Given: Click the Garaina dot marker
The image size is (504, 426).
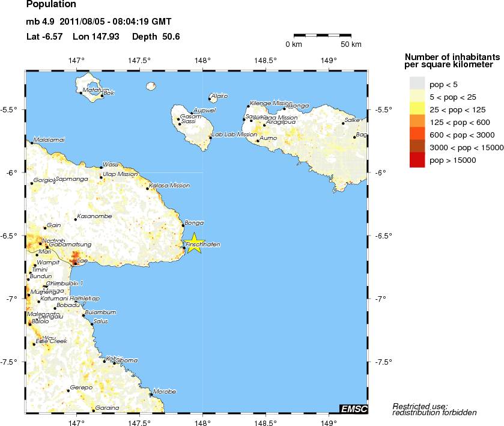Looking at the screenshot, I should 93,410.
